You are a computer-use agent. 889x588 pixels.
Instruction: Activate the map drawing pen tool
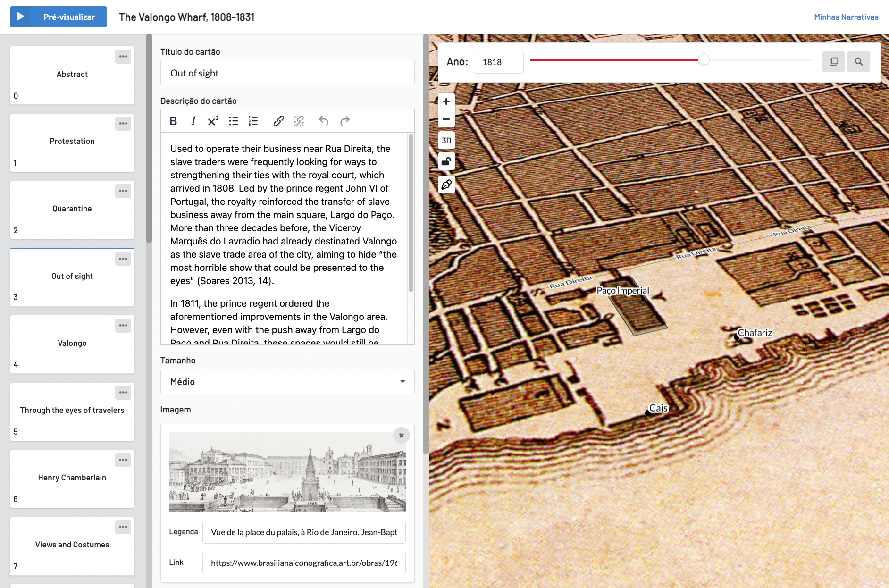pos(446,185)
